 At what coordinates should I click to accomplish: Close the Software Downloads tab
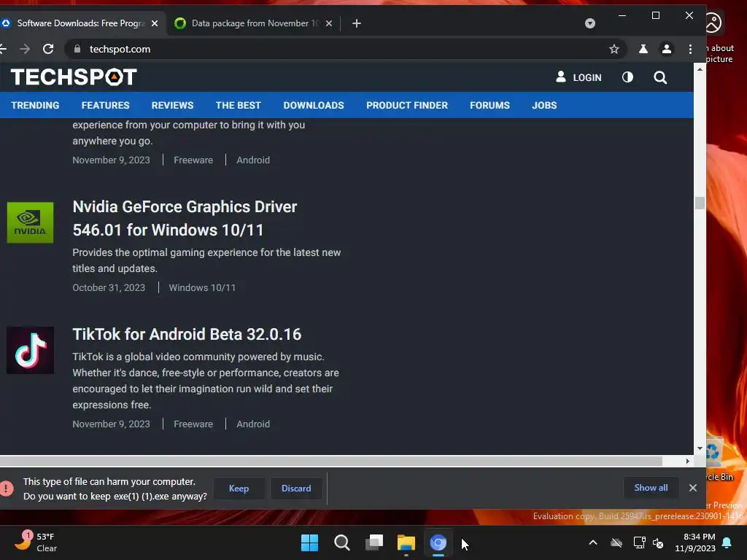coord(155,23)
